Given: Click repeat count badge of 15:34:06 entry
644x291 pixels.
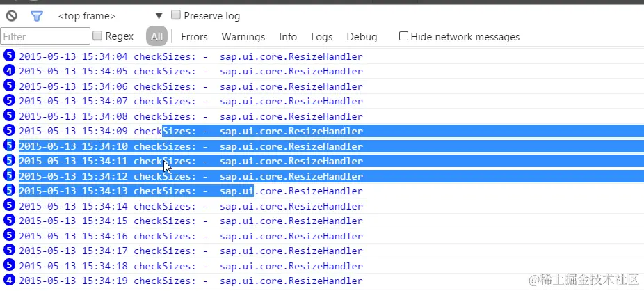Looking at the screenshot, I should coord(9,86).
